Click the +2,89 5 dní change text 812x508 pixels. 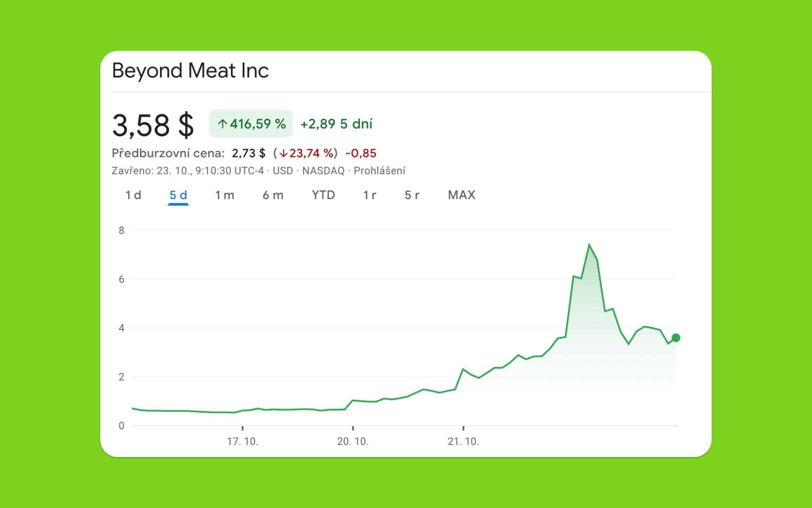[x=337, y=124]
